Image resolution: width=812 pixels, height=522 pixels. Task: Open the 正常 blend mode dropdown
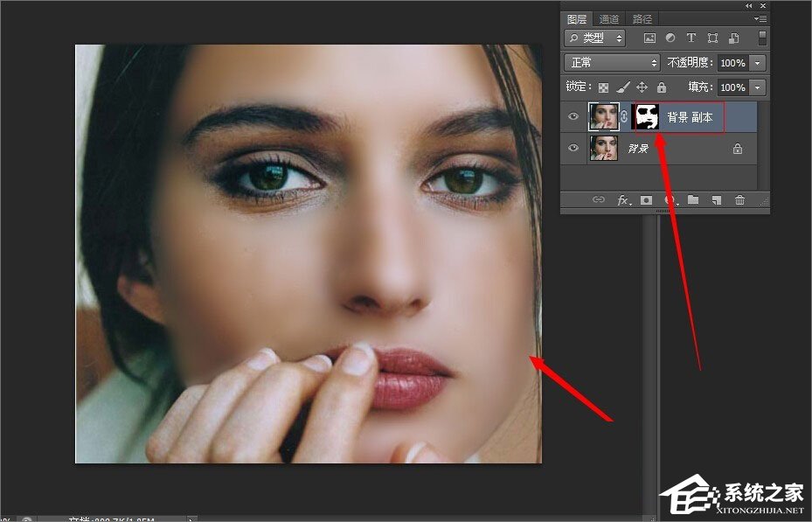612,63
